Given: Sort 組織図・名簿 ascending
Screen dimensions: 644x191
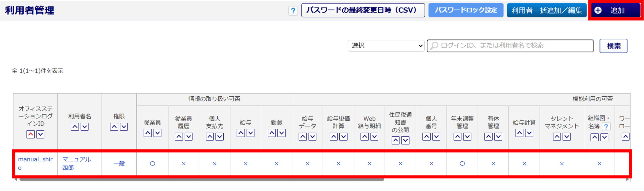Looking at the screenshot, I should (x=595, y=137).
